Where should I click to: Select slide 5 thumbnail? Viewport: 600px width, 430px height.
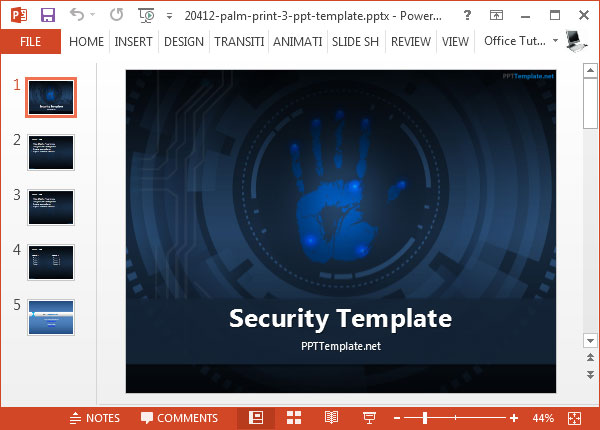[51, 318]
